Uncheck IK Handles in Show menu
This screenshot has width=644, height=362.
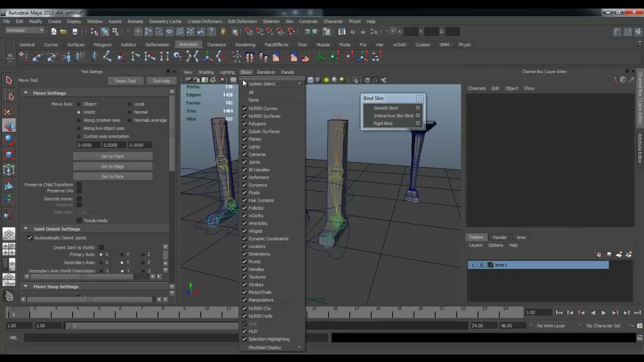tap(245, 170)
